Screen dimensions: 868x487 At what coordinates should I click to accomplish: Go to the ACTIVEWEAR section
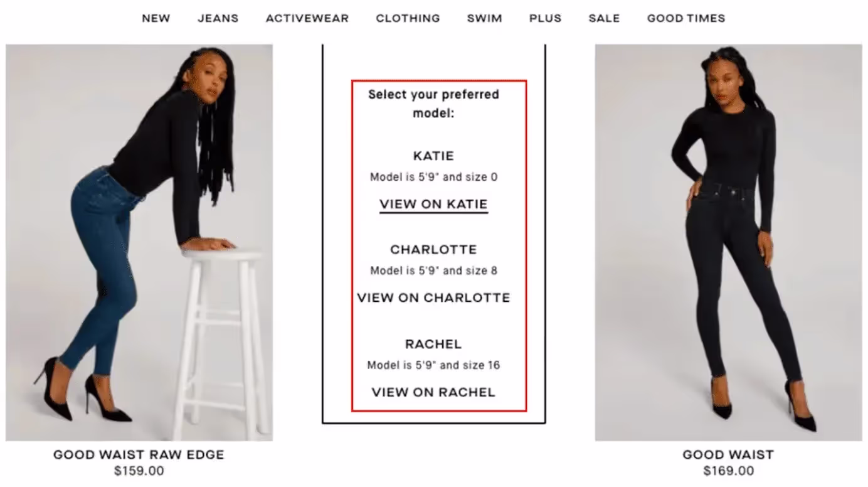coord(307,18)
